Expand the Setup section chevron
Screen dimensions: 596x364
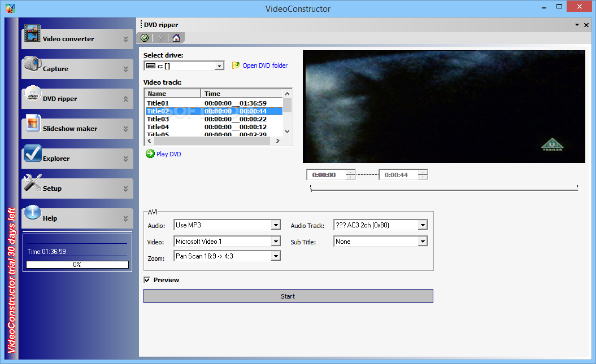pos(125,188)
